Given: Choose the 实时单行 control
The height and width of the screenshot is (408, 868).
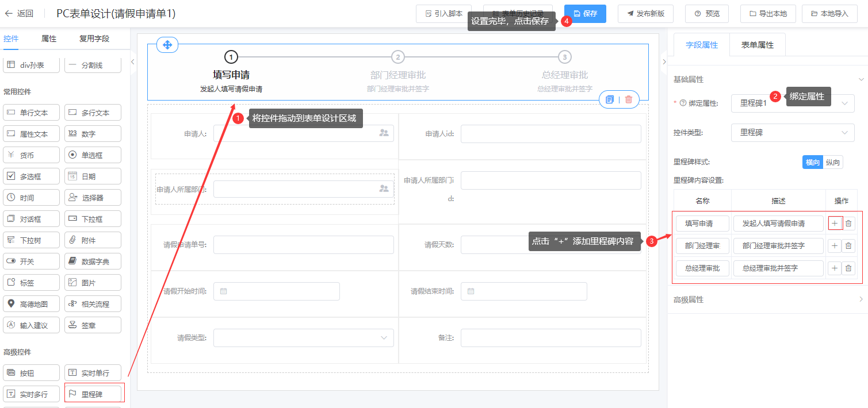Looking at the screenshot, I should tap(93, 373).
